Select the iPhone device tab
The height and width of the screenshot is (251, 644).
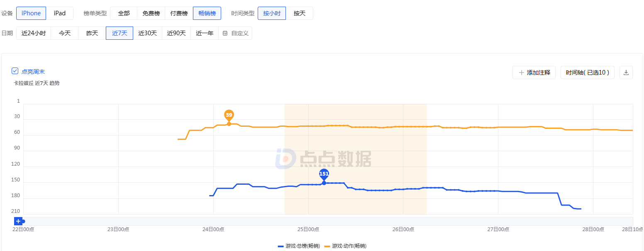31,13
